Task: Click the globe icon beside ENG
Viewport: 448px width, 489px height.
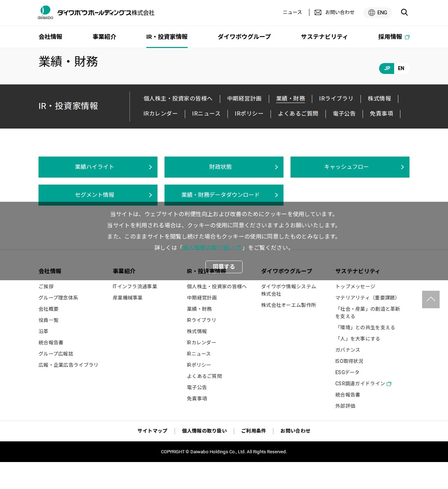Action: 371,13
